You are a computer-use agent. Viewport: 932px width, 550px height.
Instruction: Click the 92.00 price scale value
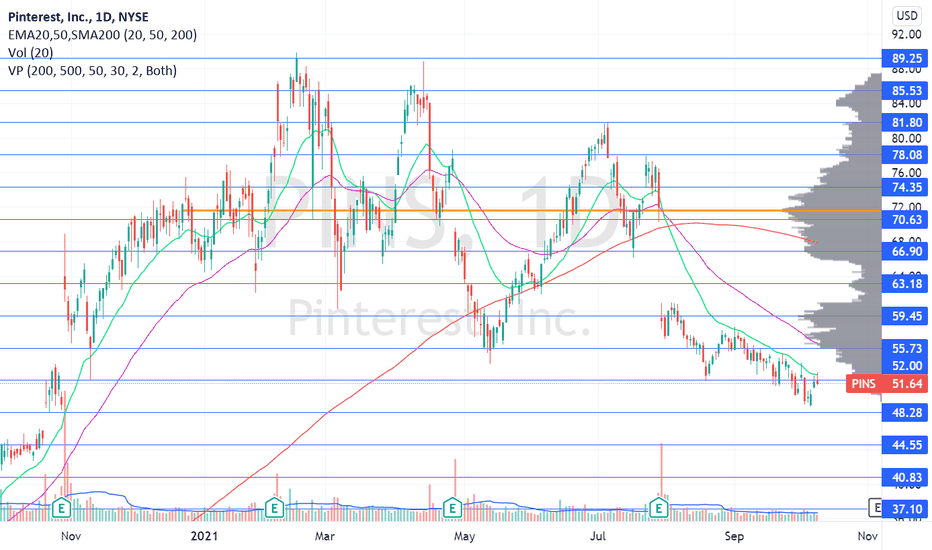[907, 34]
